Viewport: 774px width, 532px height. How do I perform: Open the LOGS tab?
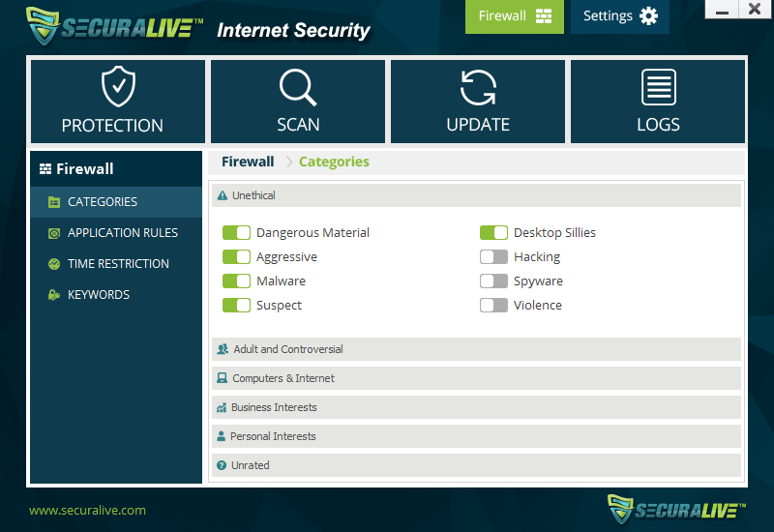[x=658, y=102]
